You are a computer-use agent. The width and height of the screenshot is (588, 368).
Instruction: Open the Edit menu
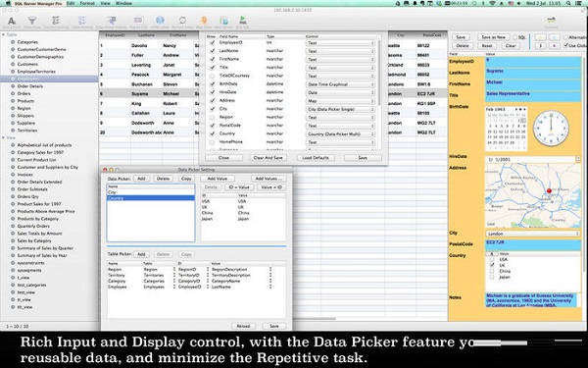[71, 3]
